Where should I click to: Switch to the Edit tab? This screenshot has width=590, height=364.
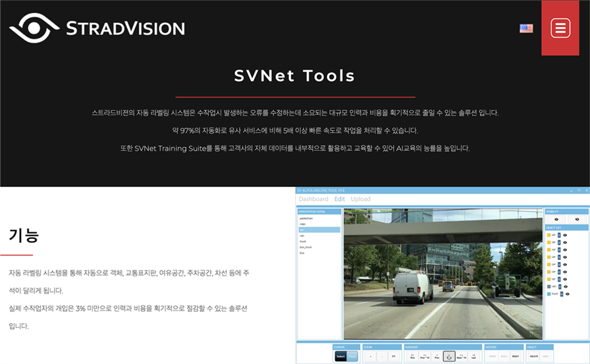click(x=339, y=199)
